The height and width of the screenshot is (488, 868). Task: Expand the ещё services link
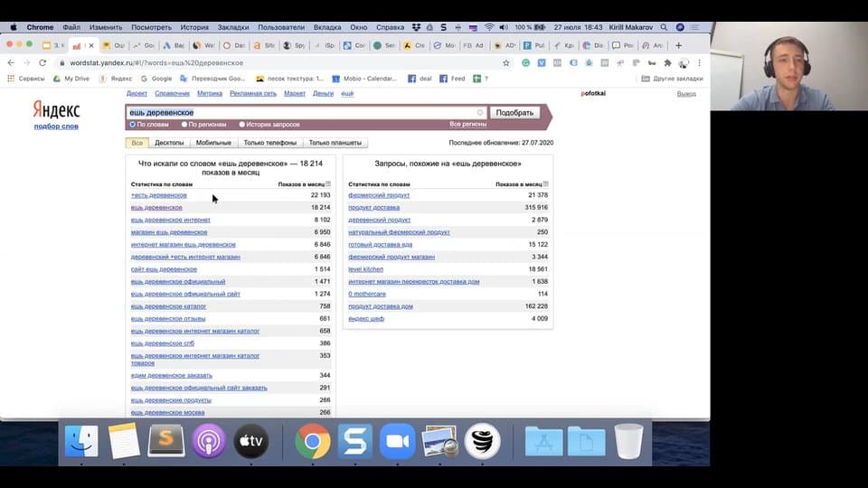347,93
